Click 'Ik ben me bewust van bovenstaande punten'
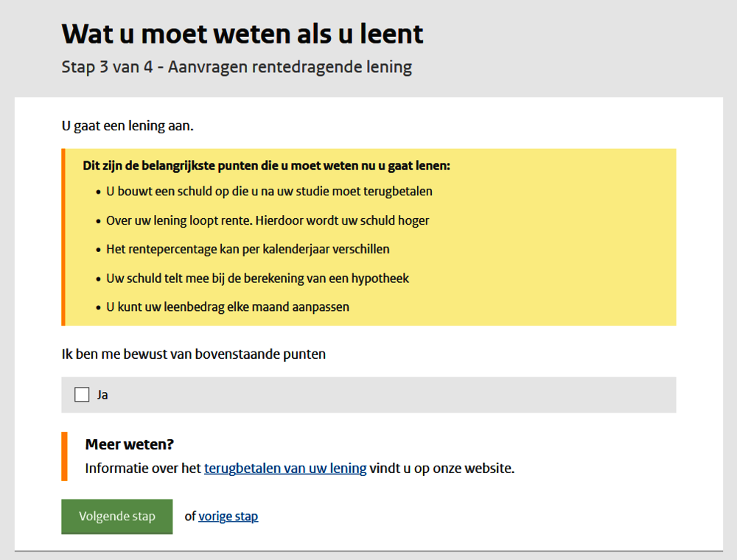The width and height of the screenshot is (737, 560). coord(193,354)
